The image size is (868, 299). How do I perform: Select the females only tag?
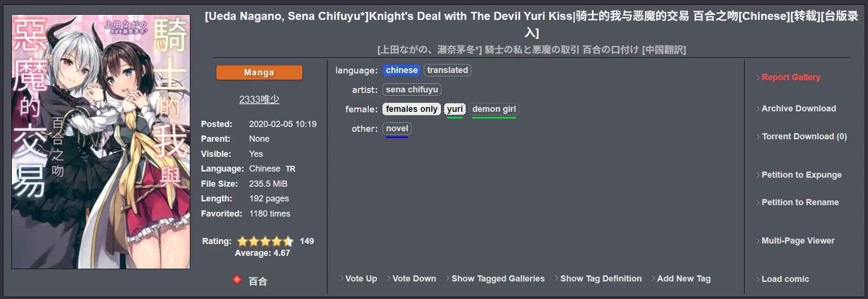click(x=411, y=109)
